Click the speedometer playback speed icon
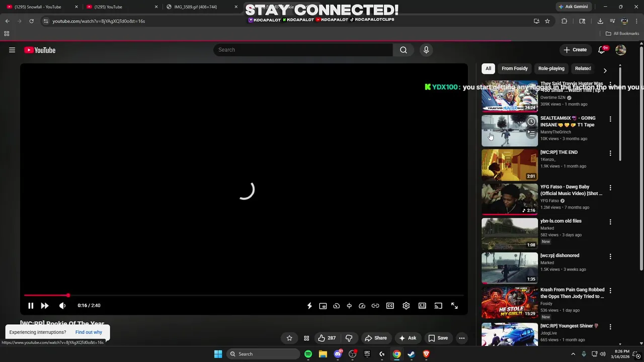 tap(362, 306)
